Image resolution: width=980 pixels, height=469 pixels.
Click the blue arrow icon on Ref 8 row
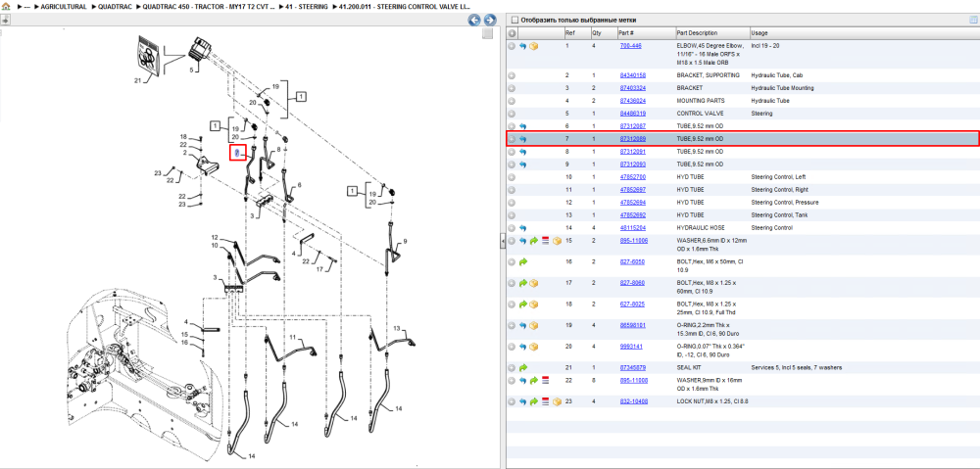click(x=522, y=152)
